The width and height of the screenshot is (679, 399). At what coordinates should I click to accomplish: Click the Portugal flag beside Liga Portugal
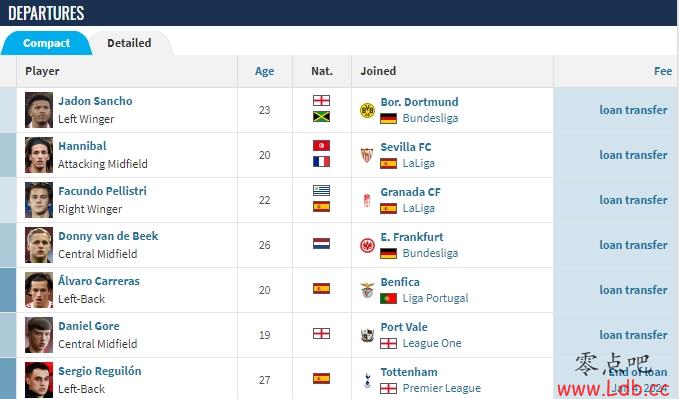[388, 298]
